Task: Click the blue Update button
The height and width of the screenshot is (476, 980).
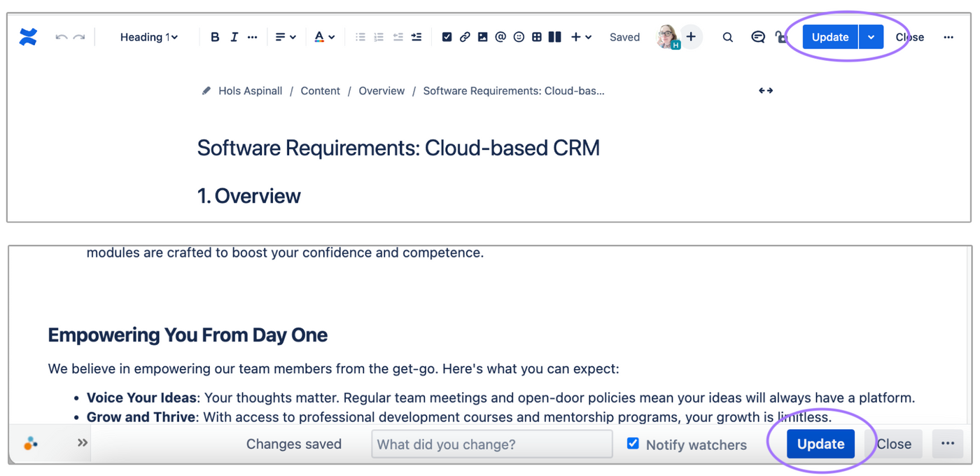Action: (829, 36)
